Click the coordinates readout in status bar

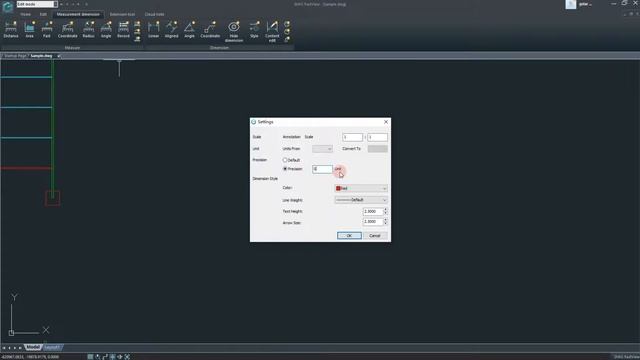(30, 357)
